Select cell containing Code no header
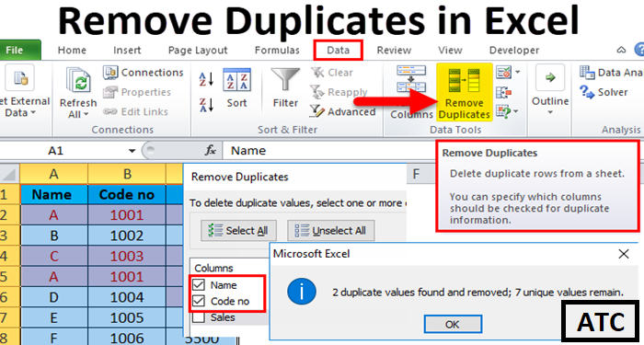Screen dimensions: 644x345 [x=127, y=194]
